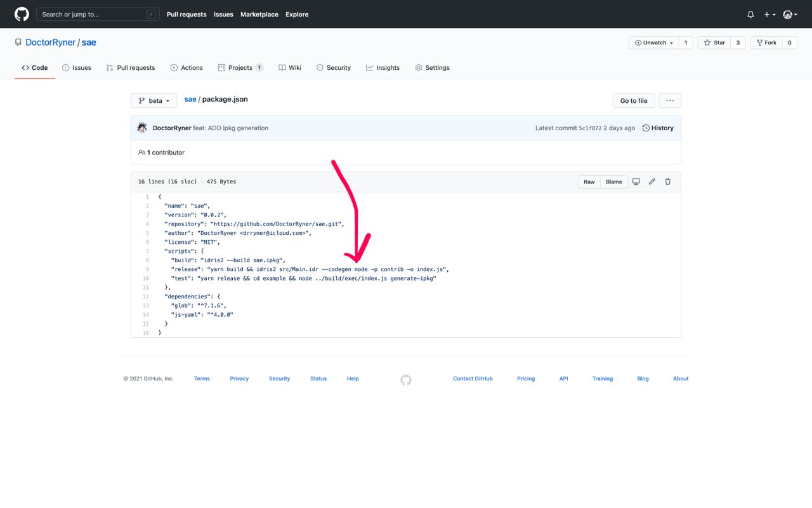Open Pull requests in top navigation
The width and height of the screenshot is (812, 508).
click(187, 14)
